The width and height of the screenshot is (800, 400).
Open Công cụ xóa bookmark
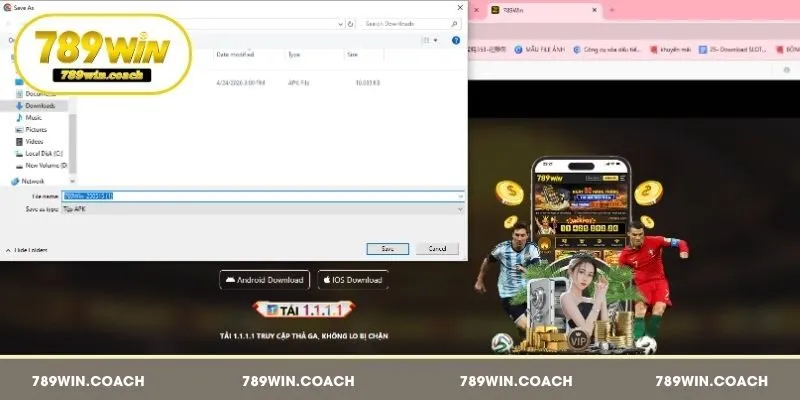(607, 49)
